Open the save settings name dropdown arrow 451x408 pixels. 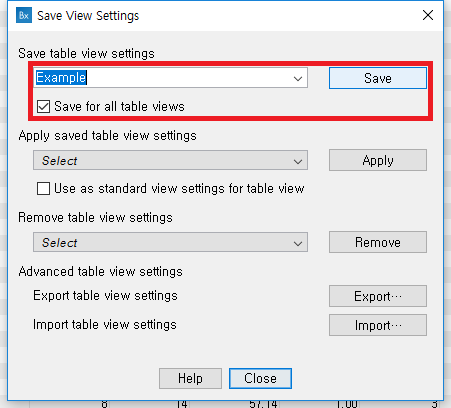click(298, 78)
